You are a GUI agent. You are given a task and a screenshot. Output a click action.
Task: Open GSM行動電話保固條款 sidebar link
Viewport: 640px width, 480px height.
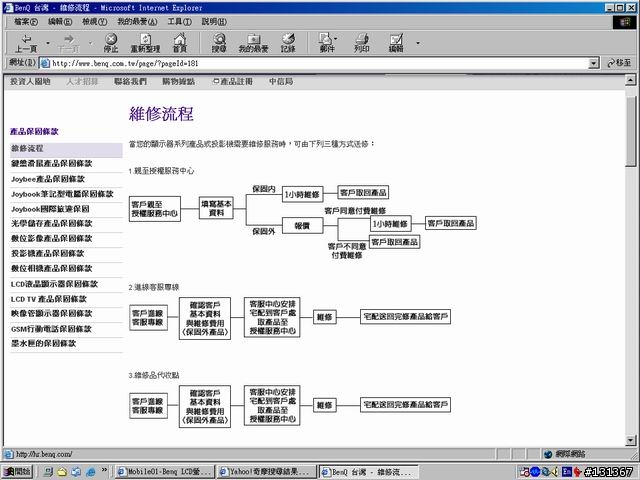(x=51, y=329)
